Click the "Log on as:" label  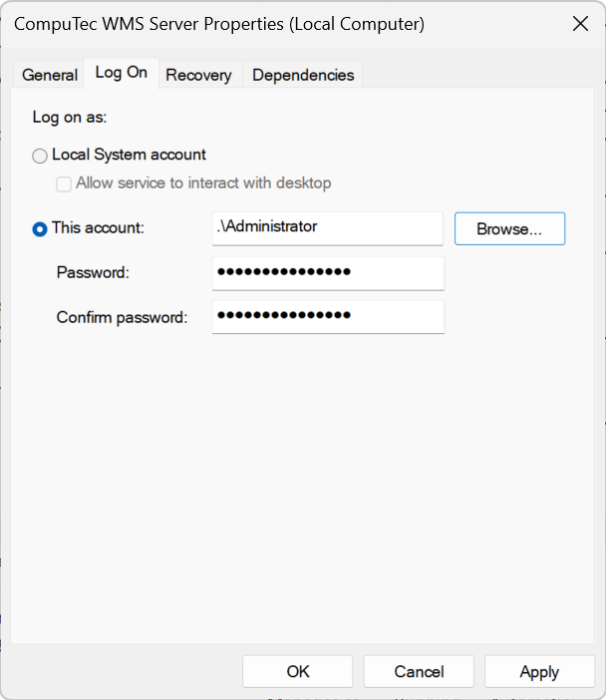70,117
